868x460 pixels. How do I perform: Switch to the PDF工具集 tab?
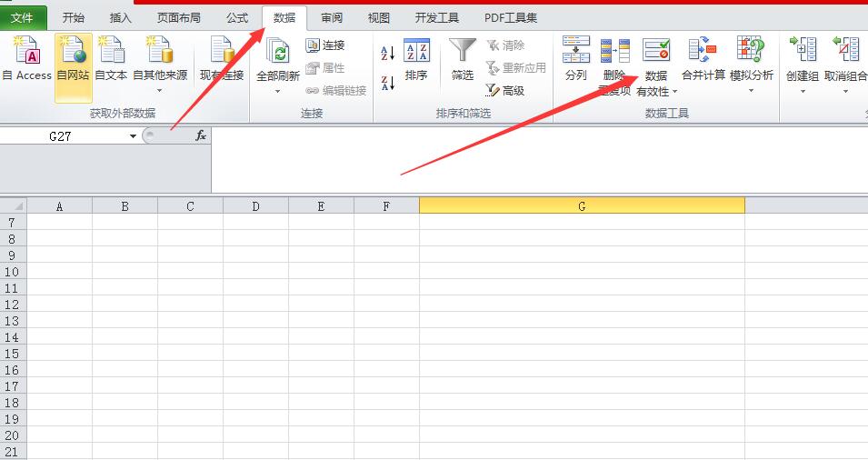pyautogui.click(x=511, y=17)
